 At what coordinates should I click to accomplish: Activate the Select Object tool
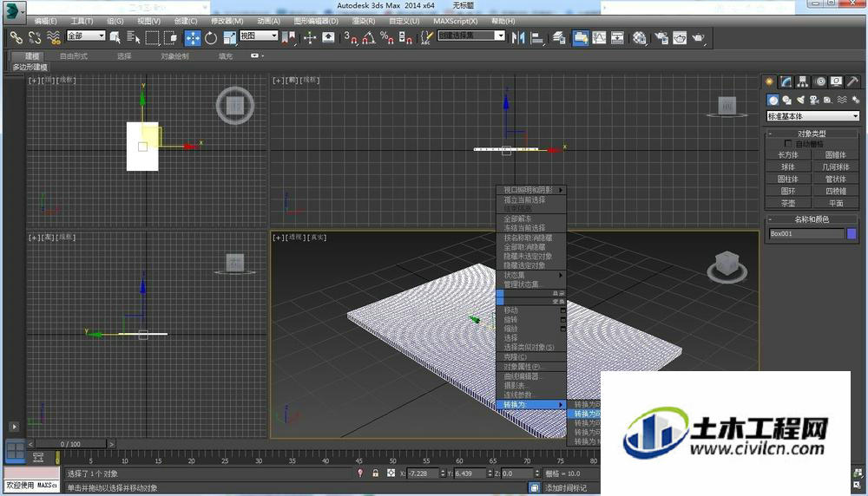pyautogui.click(x=115, y=37)
